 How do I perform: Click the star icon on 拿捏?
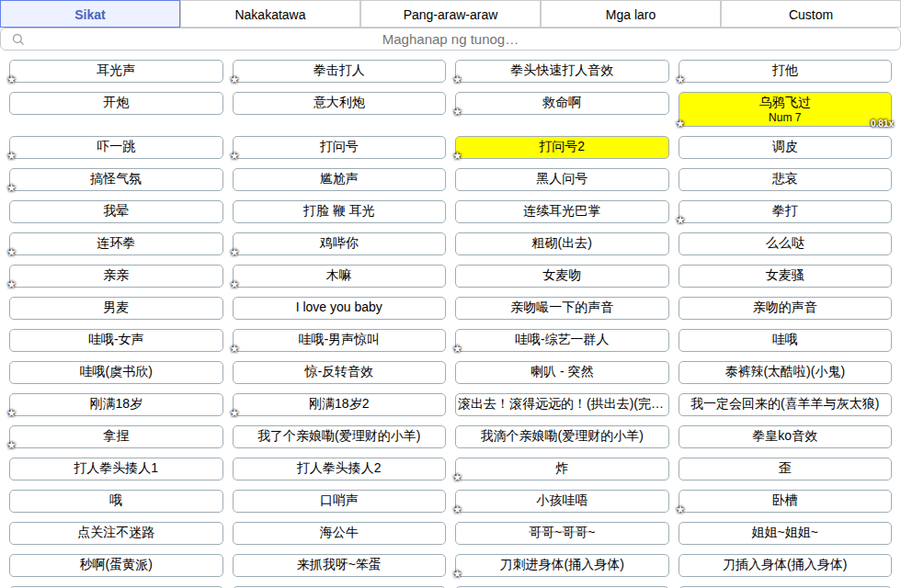[11, 446]
